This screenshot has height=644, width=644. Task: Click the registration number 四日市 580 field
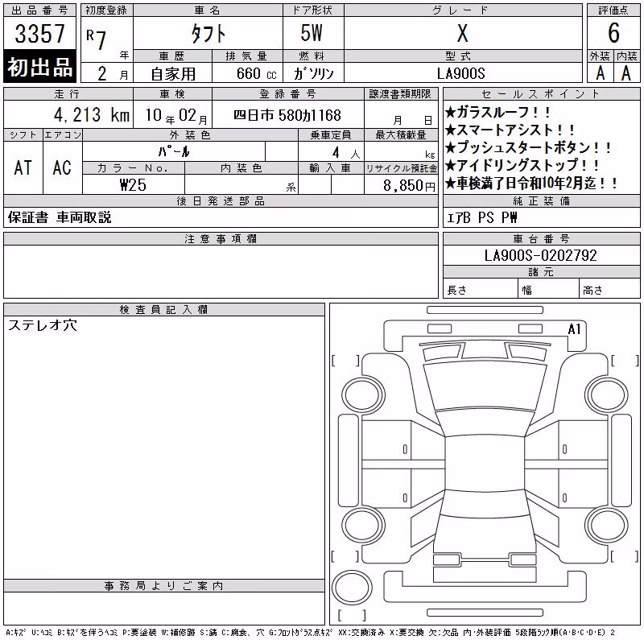[x=288, y=115]
